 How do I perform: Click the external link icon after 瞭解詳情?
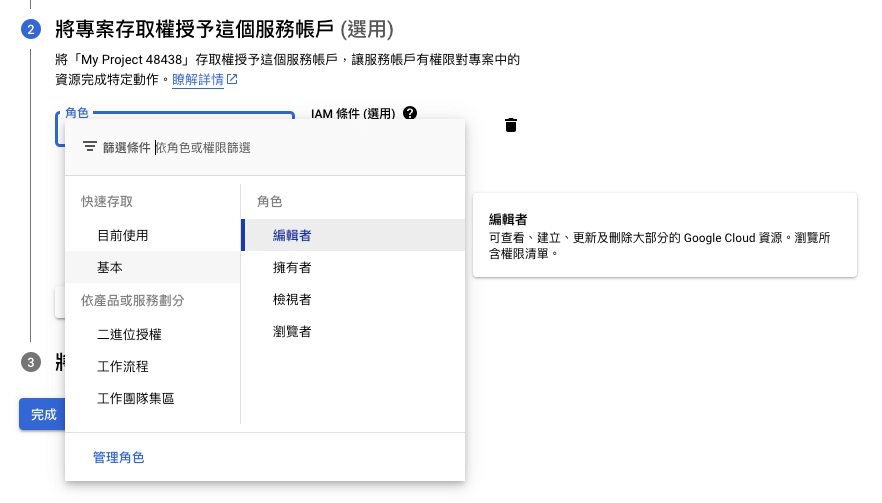click(232, 79)
